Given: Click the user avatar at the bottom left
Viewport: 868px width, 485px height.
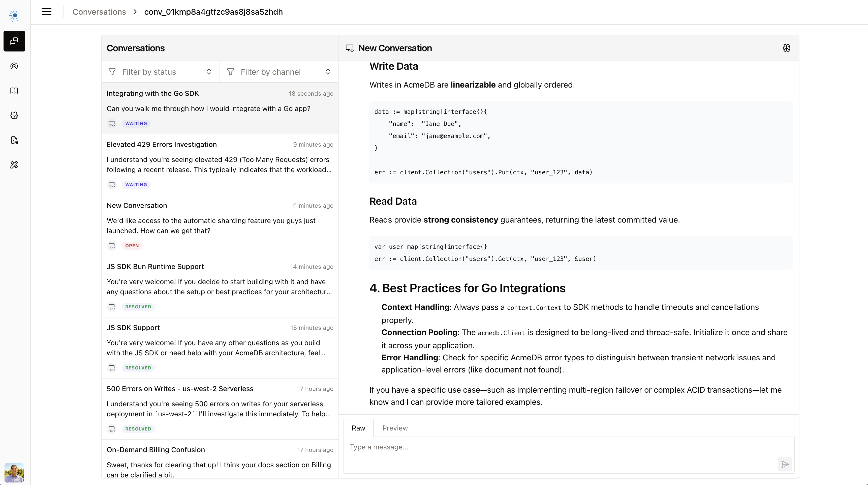Looking at the screenshot, I should [14, 473].
